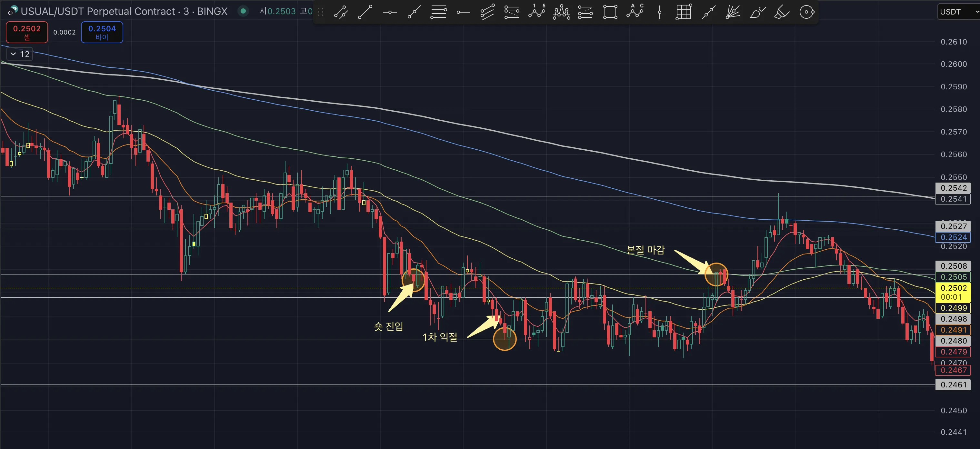
Task: Select the Vertical Line drawing tool
Action: point(659,12)
